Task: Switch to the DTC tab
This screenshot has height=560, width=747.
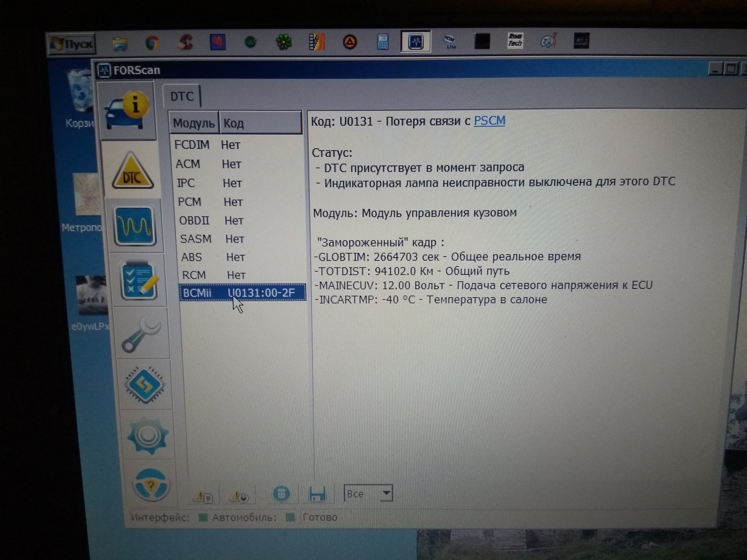Action: [x=182, y=96]
